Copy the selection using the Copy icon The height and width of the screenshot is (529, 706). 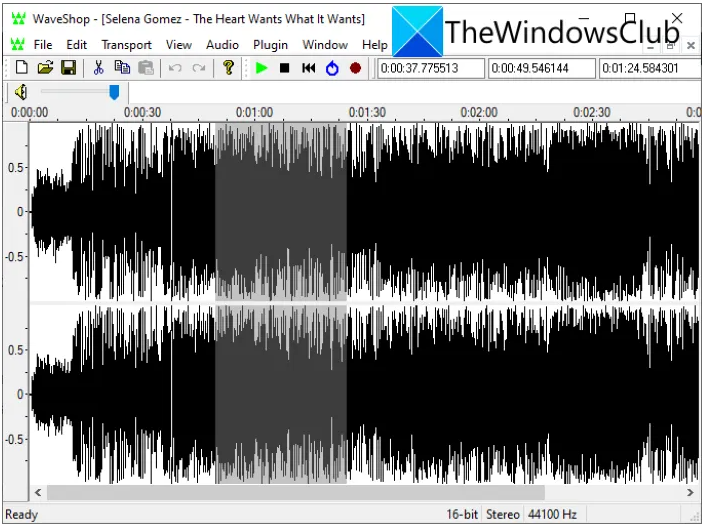122,68
